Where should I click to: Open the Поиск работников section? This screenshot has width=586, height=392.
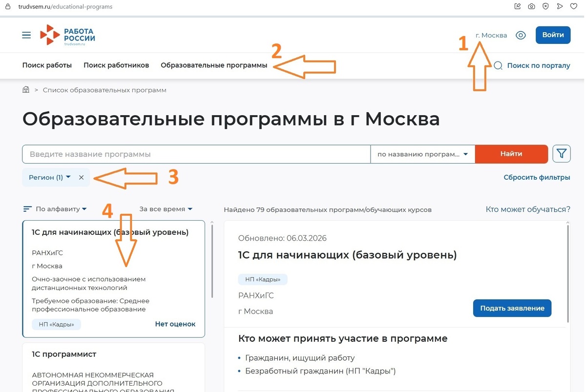tap(116, 65)
